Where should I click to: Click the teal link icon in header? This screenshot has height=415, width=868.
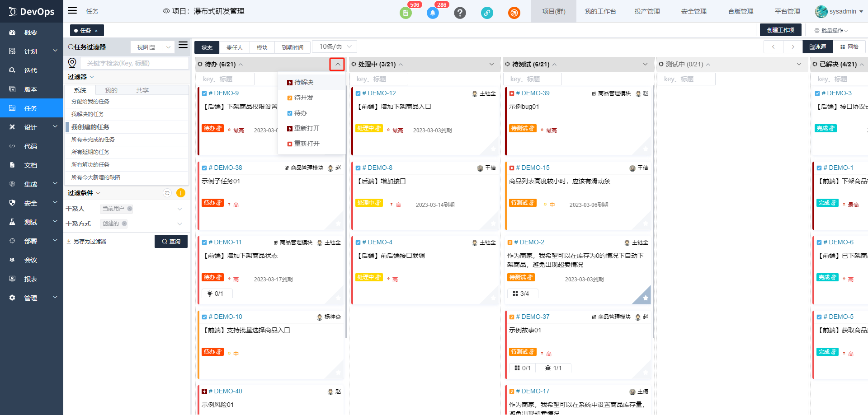(487, 13)
